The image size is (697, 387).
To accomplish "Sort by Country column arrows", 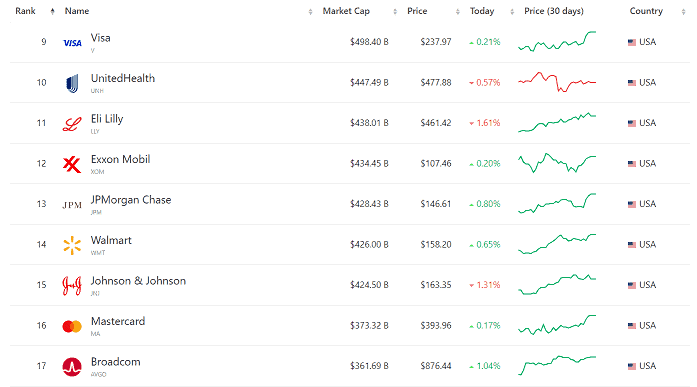I will pos(683,12).
